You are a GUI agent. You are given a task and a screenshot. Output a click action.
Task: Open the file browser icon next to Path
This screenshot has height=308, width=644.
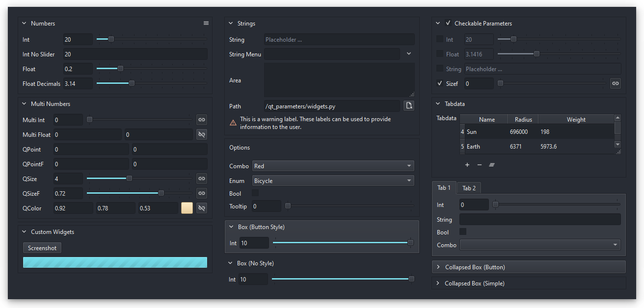point(409,105)
